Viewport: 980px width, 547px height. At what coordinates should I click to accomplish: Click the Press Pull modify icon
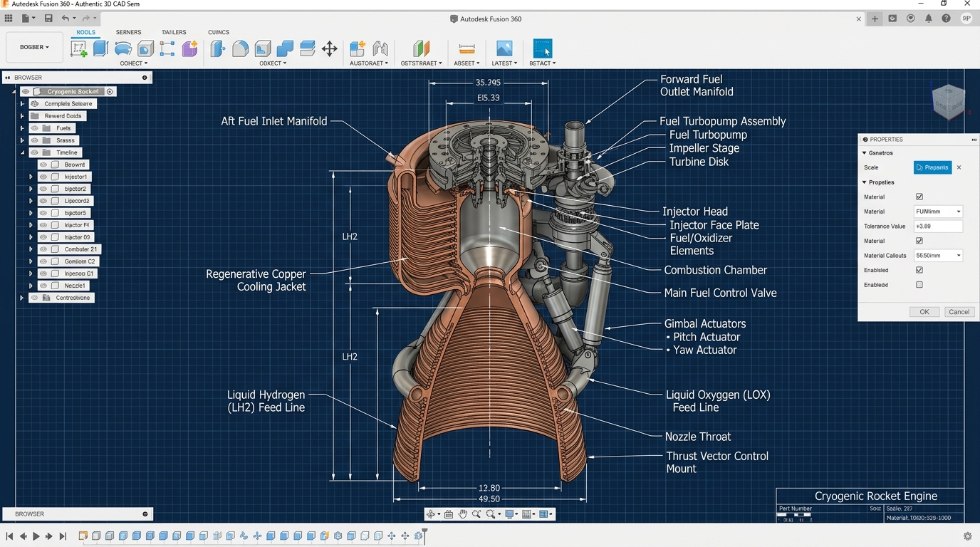(x=218, y=48)
